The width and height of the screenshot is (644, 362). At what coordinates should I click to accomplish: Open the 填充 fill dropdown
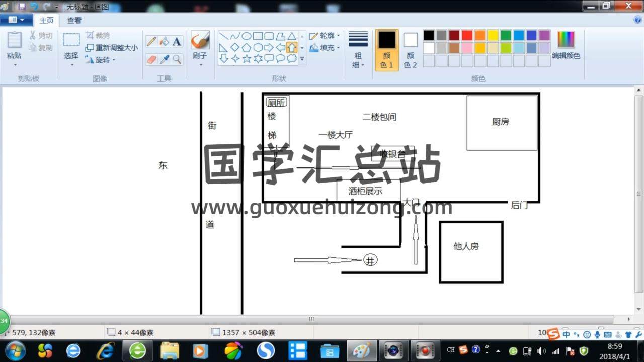click(x=324, y=48)
